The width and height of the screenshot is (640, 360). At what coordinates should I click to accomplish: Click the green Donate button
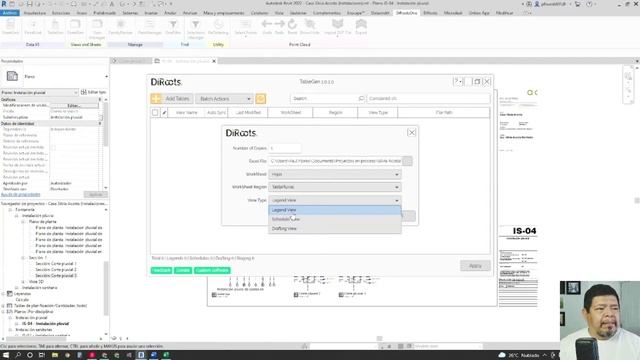pyautogui.click(x=183, y=270)
